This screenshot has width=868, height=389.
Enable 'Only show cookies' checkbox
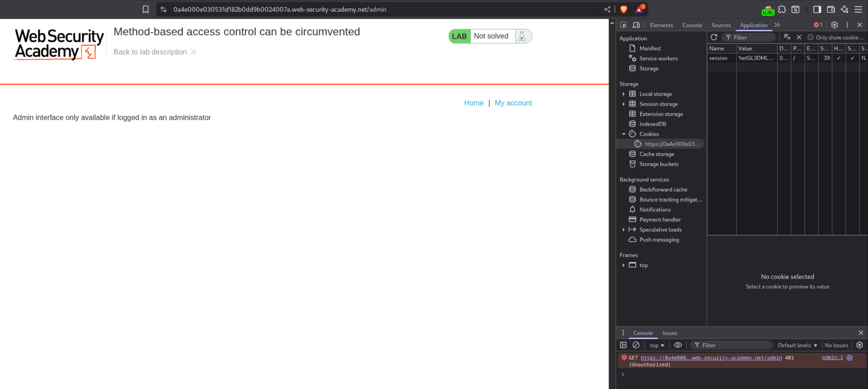click(810, 37)
